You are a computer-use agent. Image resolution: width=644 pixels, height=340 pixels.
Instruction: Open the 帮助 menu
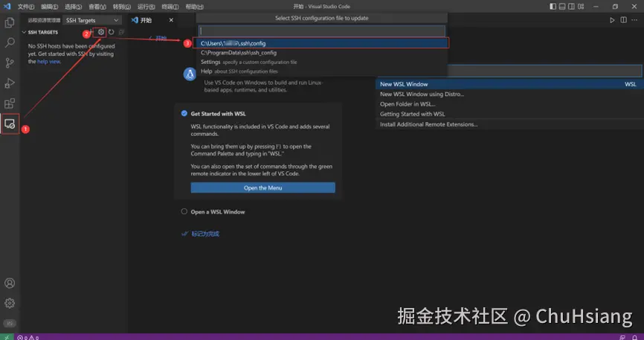[194, 7]
